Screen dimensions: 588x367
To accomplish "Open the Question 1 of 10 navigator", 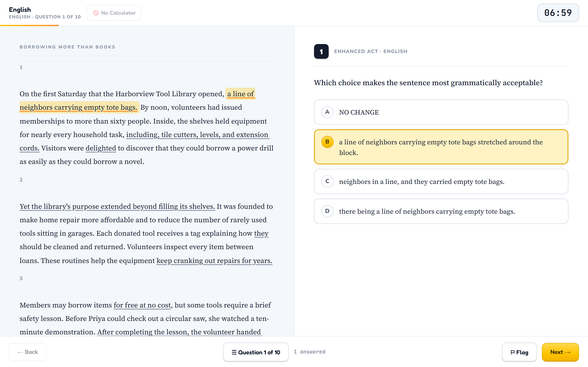I will coord(256,352).
